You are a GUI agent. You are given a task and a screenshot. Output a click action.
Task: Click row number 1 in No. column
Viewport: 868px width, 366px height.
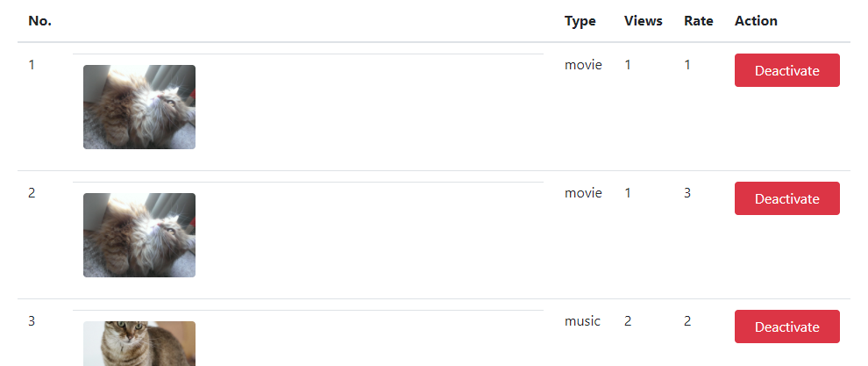32,65
